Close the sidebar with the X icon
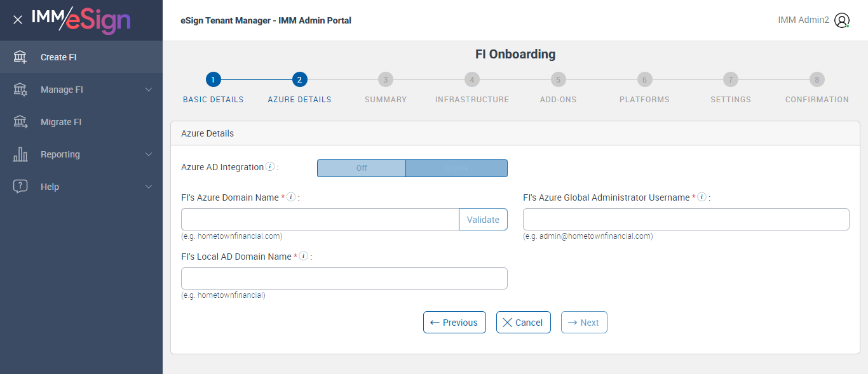This screenshot has width=868, height=374. 18,20
